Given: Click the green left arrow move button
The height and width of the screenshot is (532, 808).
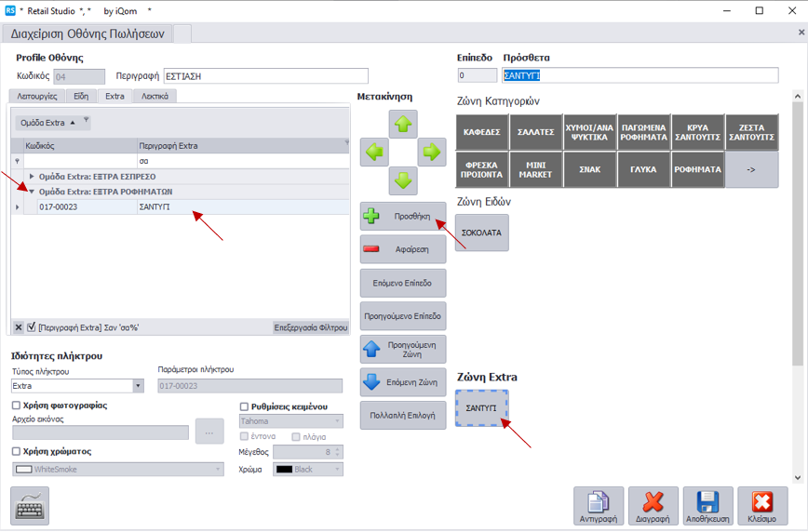Looking at the screenshot, I should click(x=374, y=153).
